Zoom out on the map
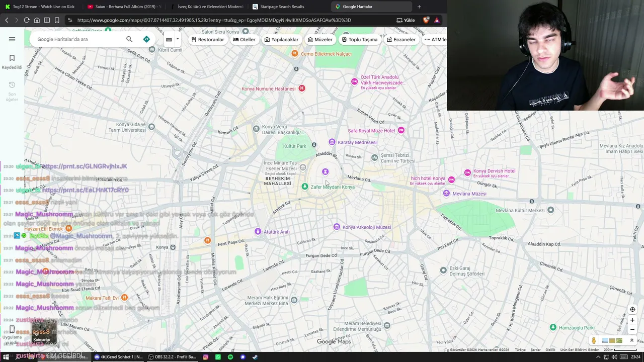This screenshot has width=644, height=362. (632, 330)
